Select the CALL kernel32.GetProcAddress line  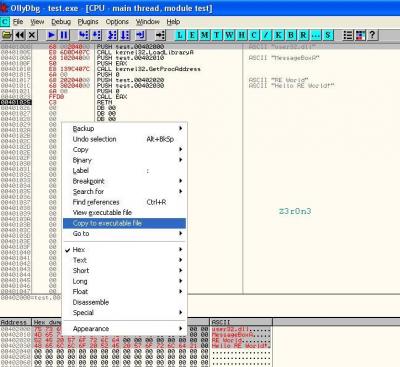point(149,69)
